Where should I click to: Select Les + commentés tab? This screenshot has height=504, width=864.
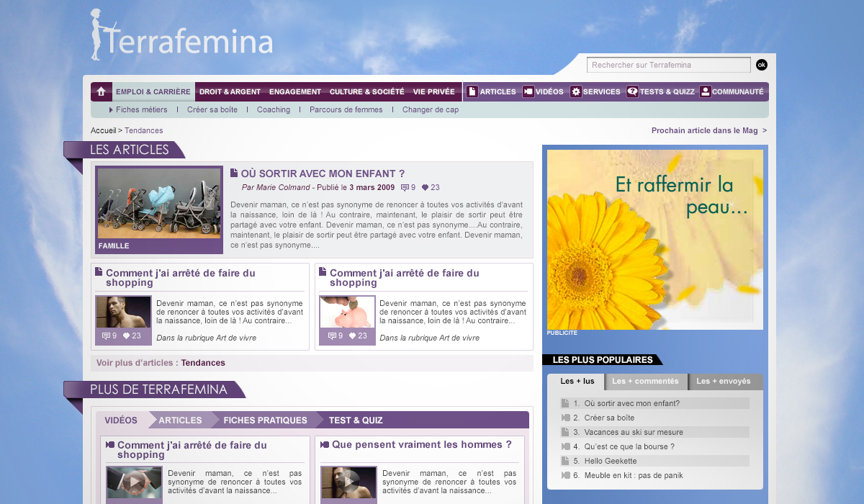(x=645, y=382)
